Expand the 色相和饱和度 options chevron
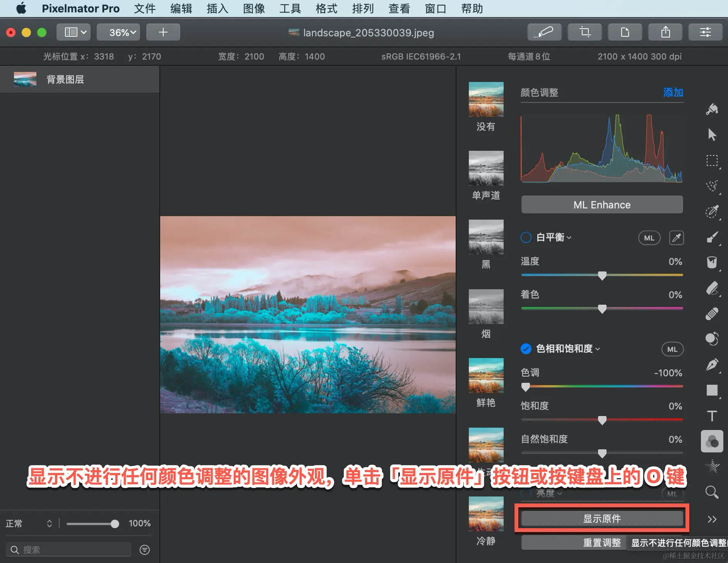The width and height of the screenshot is (728, 563). click(598, 349)
